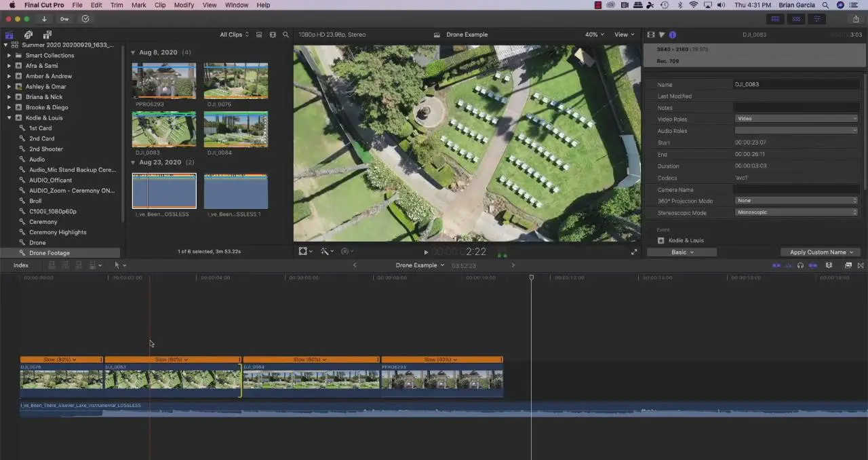868x460 pixels.
Task: Show the Libraries sidebar clapperboard icon
Action: point(9,35)
